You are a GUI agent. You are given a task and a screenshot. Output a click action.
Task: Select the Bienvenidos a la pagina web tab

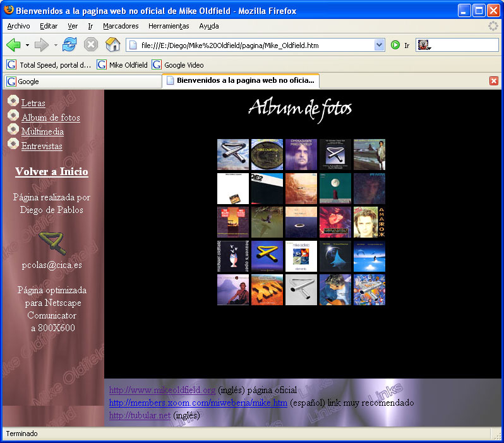point(241,80)
